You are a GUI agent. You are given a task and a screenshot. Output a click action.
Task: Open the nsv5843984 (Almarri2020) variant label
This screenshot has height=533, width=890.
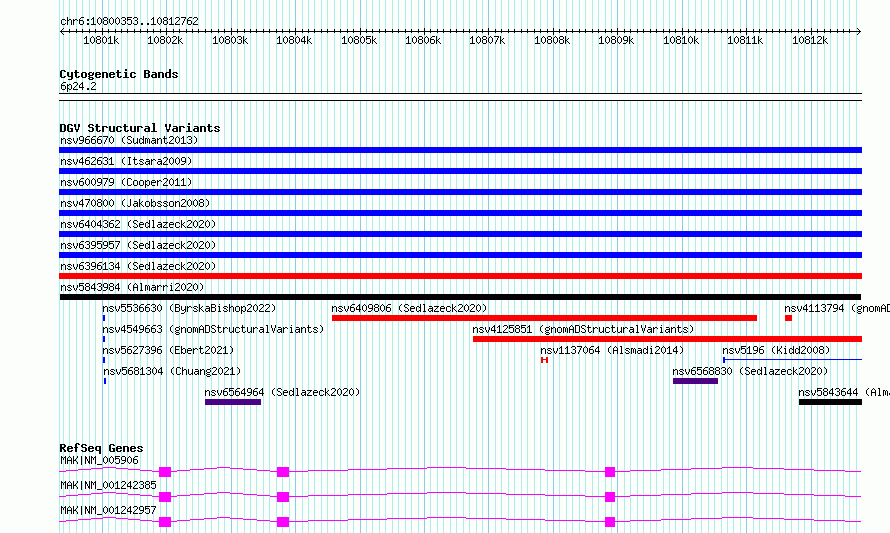coord(132,287)
